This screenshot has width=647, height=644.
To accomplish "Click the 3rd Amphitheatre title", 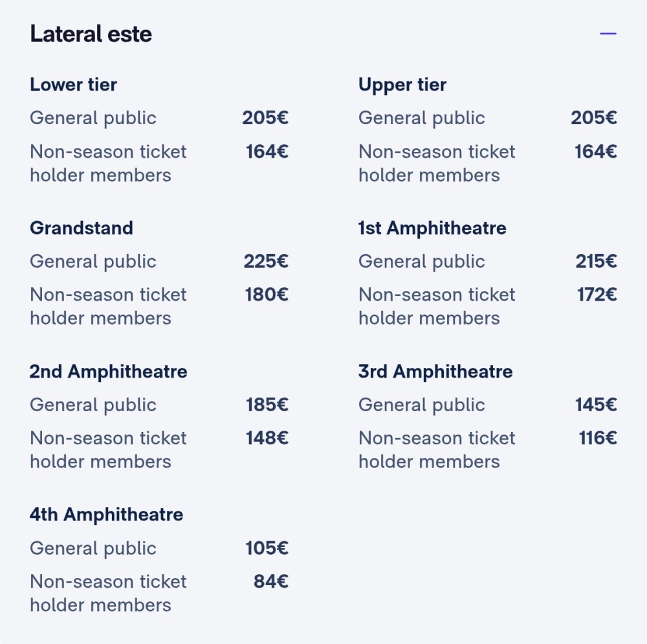I will point(435,372).
